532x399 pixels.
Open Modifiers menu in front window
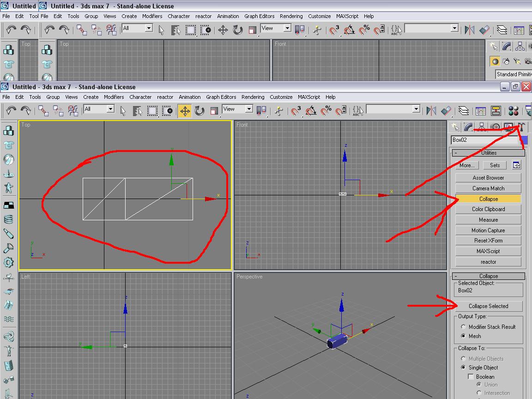pos(114,97)
